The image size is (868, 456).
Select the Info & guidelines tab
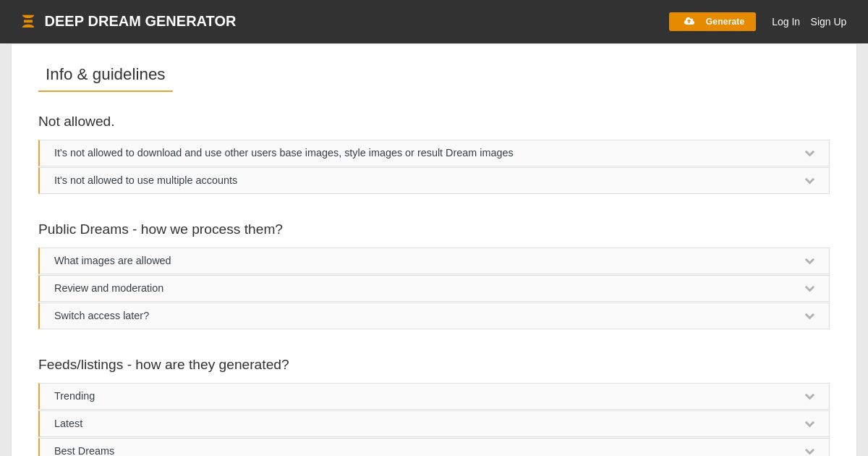coord(106,75)
